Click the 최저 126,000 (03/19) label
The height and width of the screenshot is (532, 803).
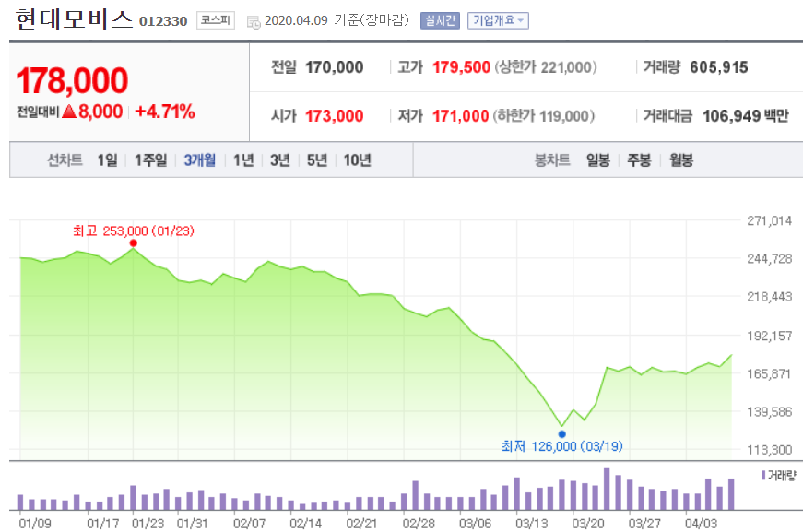click(x=562, y=446)
